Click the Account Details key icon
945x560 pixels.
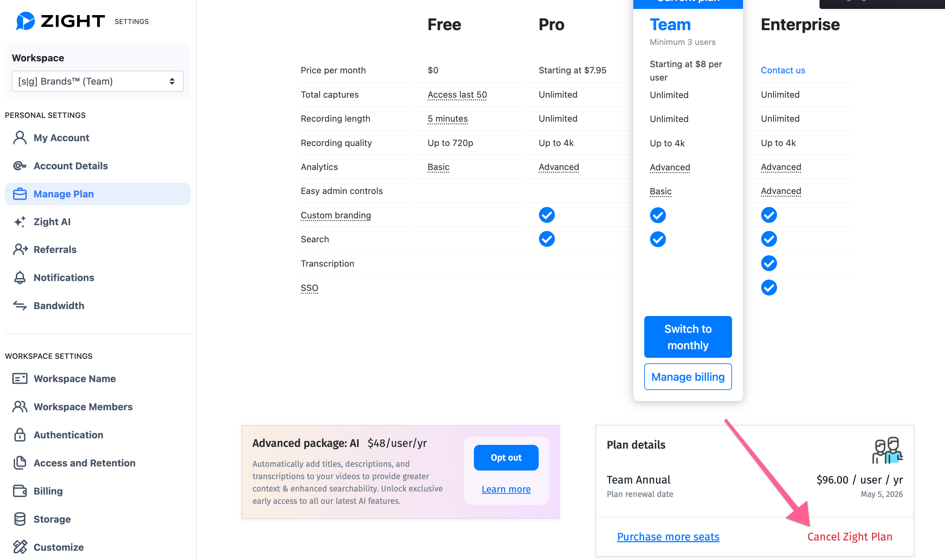point(20,166)
